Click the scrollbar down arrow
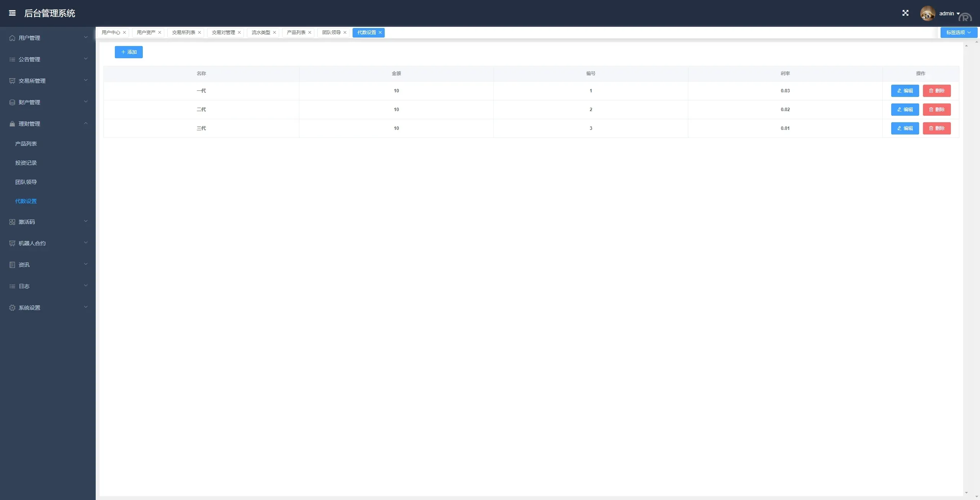 click(x=966, y=493)
